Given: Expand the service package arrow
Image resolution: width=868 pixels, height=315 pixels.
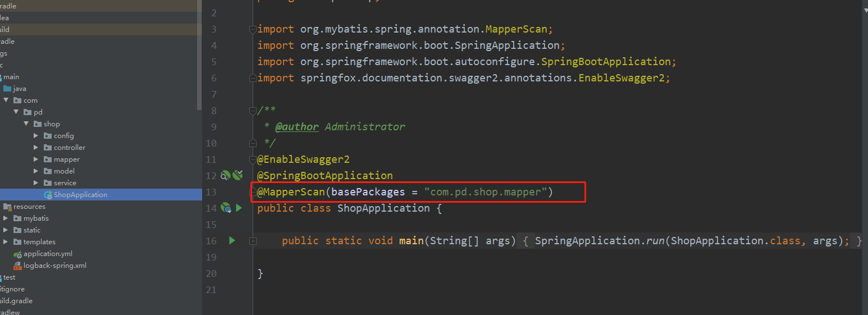Looking at the screenshot, I should (x=36, y=183).
